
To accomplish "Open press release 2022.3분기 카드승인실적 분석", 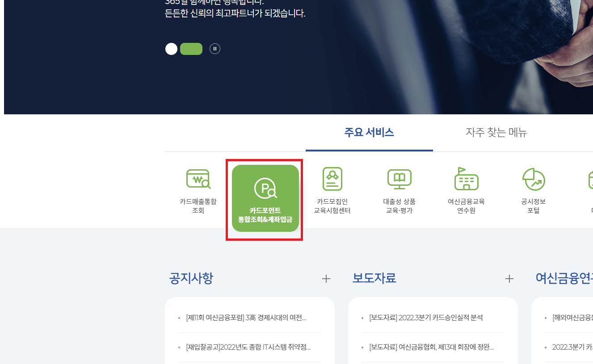I will coord(426,318).
